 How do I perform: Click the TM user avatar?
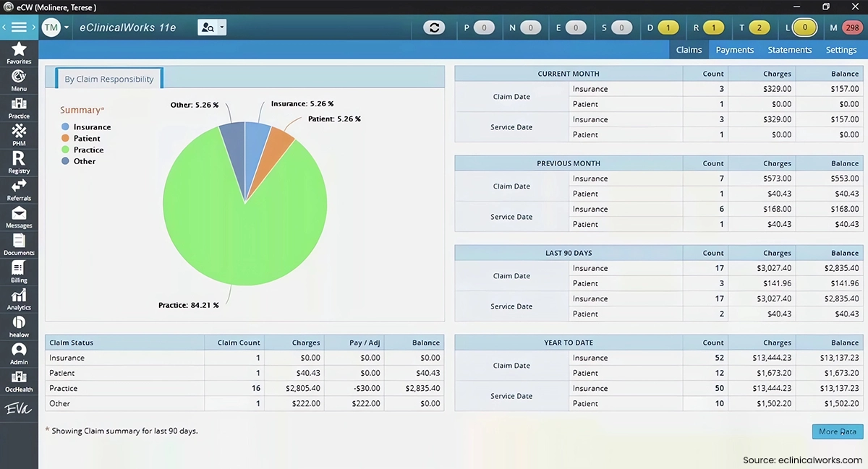pyautogui.click(x=51, y=27)
